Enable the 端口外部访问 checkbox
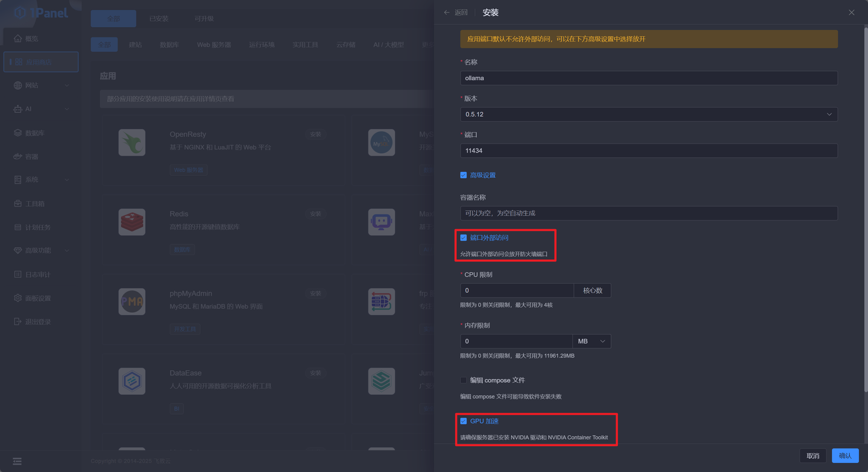868x472 pixels. [x=464, y=238]
